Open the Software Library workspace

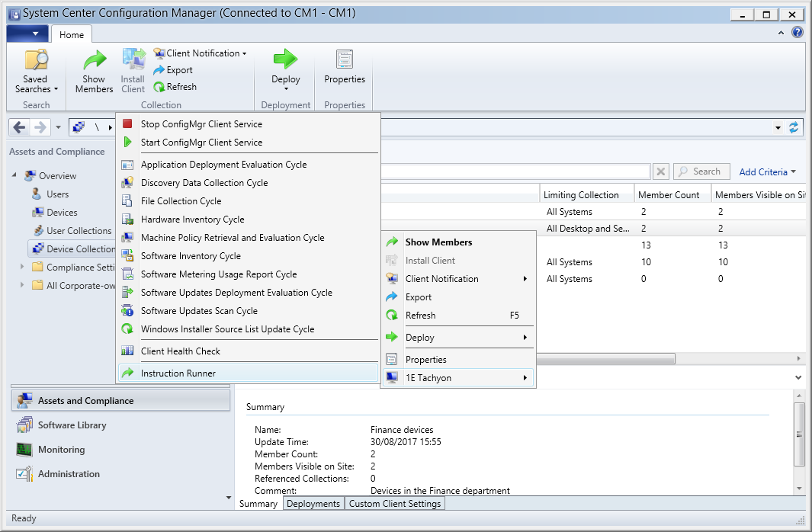point(72,425)
